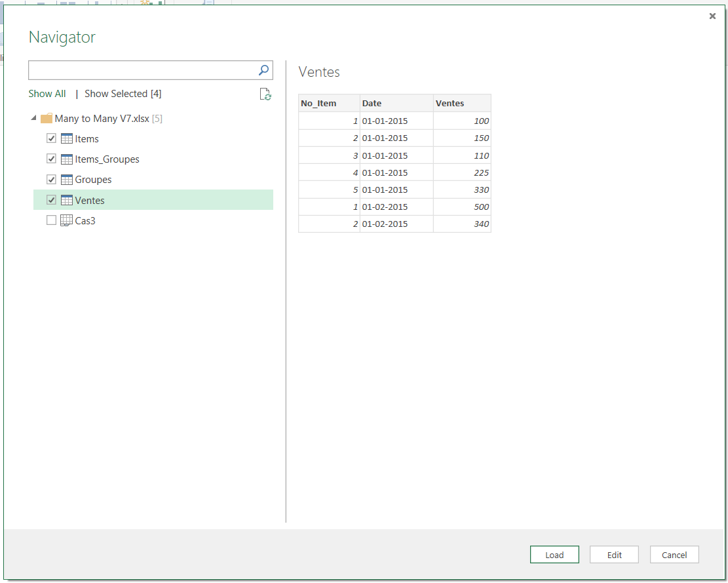Open the query editor via Edit

coord(614,555)
